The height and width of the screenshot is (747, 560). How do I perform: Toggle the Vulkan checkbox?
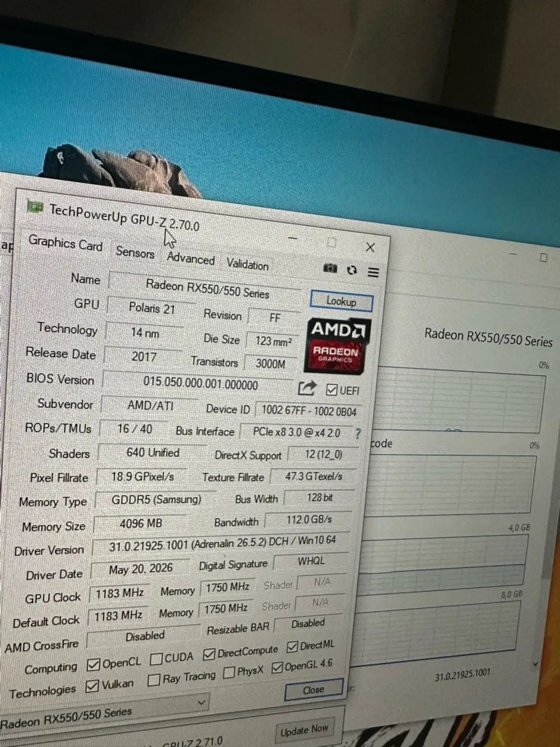pyautogui.click(x=92, y=686)
